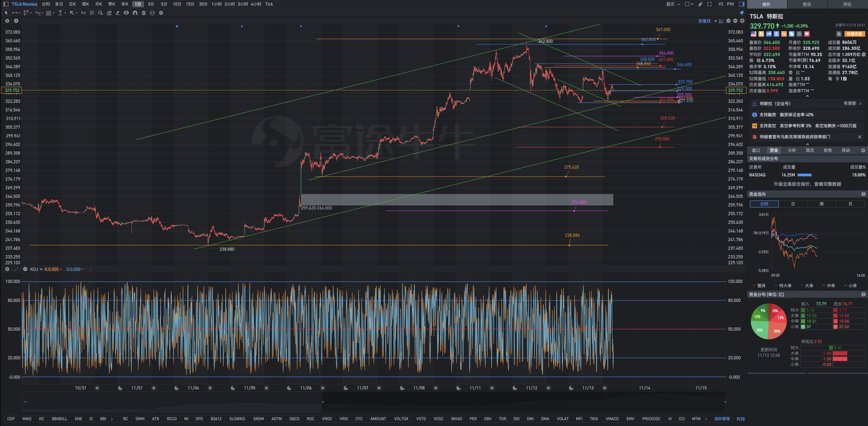Remove the KDJ indicator
Viewport: 868px width, 426px height.
tap(25, 269)
